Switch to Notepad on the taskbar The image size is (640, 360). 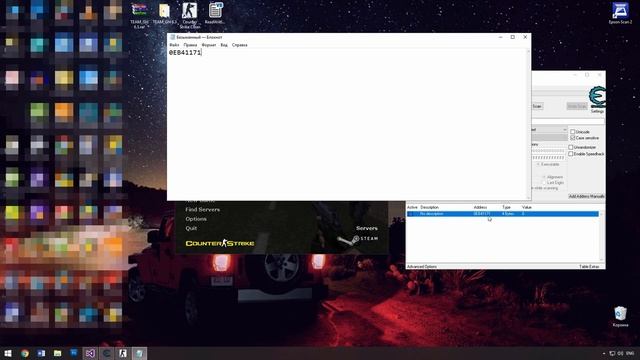(x=139, y=353)
